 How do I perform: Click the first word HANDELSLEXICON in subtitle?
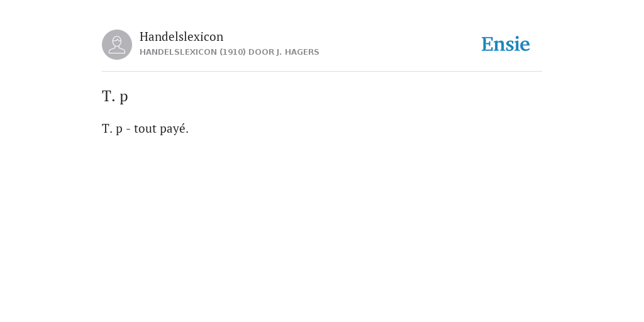[x=178, y=52]
